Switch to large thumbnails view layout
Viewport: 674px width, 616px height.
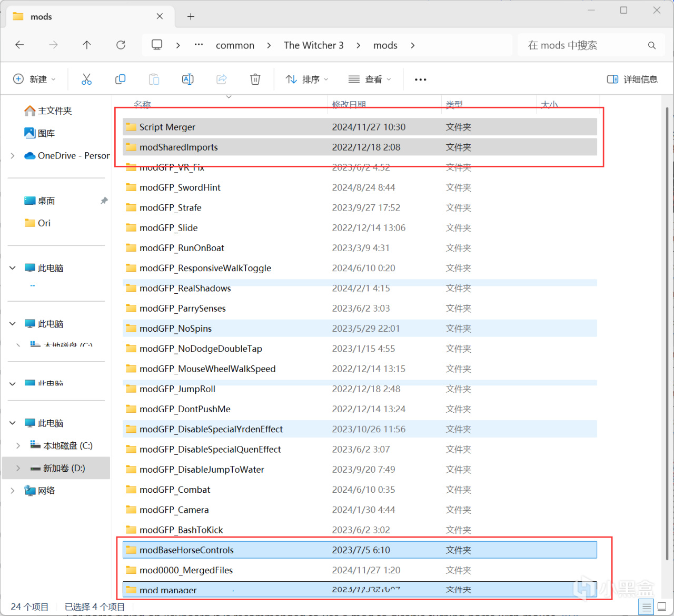661,607
